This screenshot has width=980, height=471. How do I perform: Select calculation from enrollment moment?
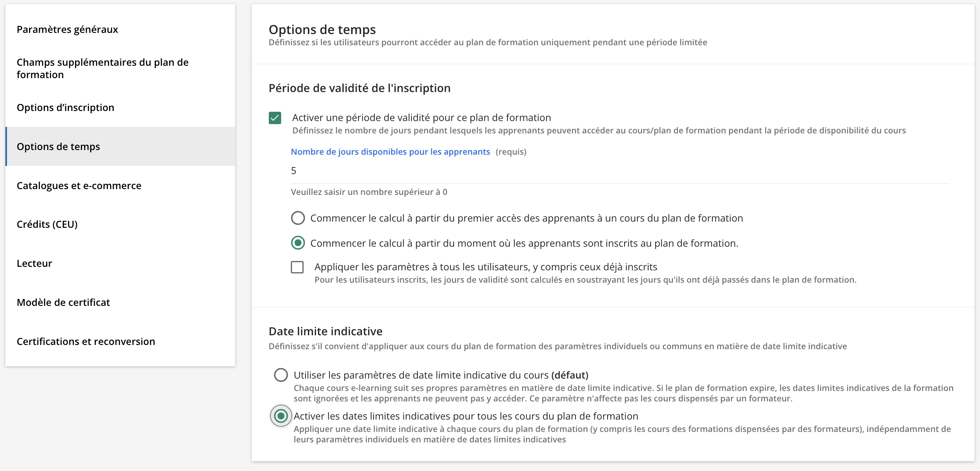297,243
